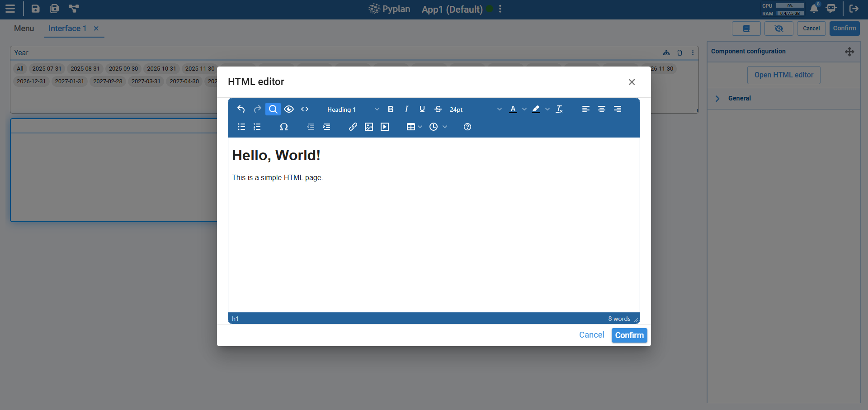
Task: Select the undo icon in the HTML editor
Action: (241, 109)
